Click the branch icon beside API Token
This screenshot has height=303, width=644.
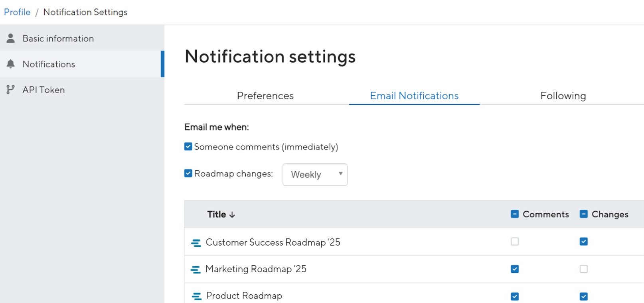(x=10, y=90)
